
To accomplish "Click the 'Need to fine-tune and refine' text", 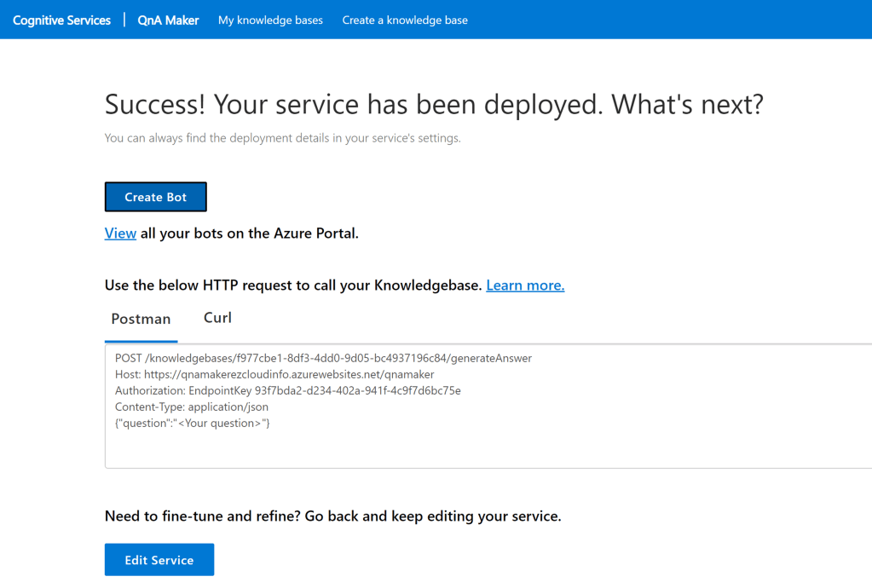I will click(332, 516).
